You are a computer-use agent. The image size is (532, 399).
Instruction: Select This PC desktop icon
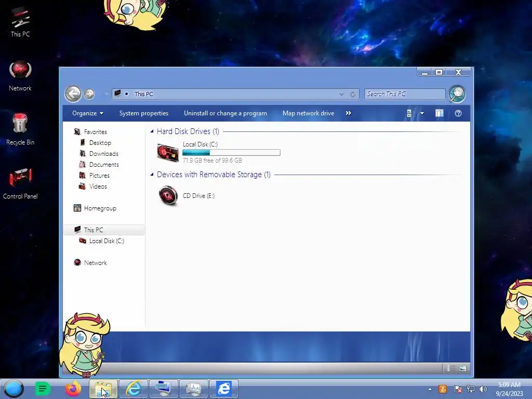20,22
